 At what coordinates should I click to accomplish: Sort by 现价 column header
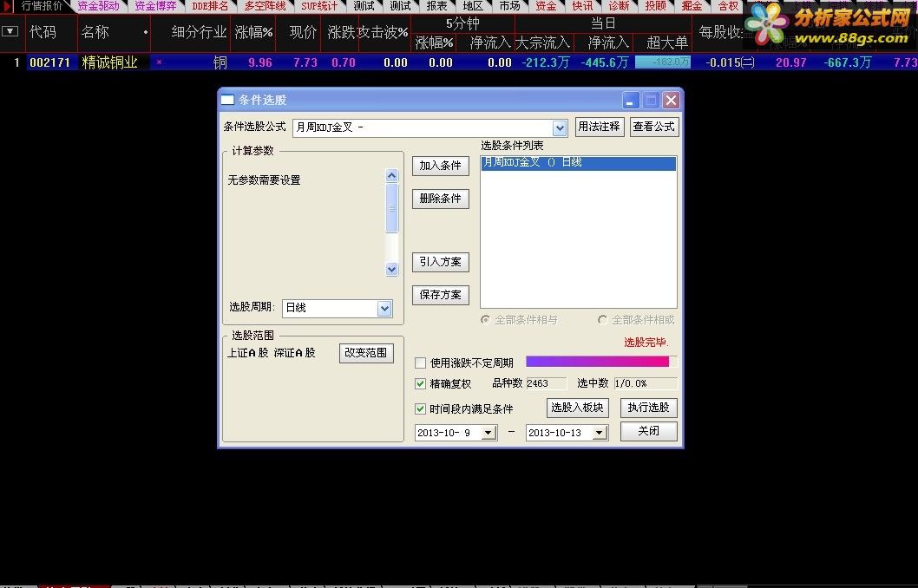click(x=303, y=31)
